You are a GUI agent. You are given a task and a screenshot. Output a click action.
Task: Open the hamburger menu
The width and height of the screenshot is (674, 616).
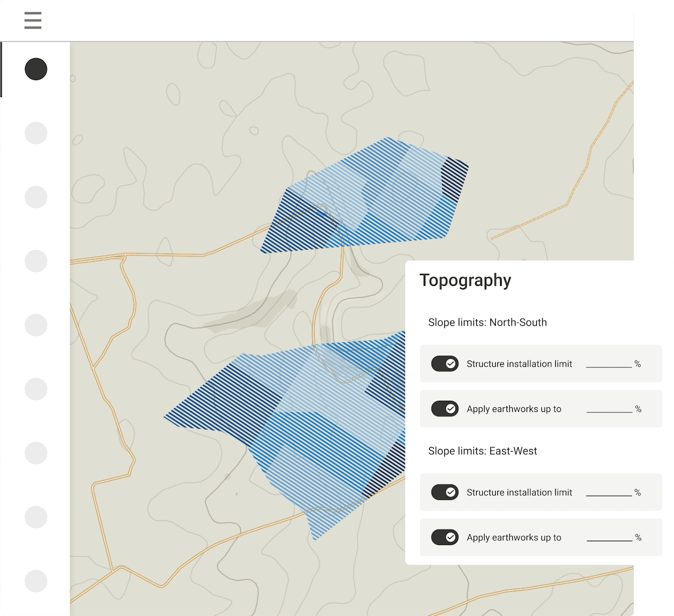(33, 20)
